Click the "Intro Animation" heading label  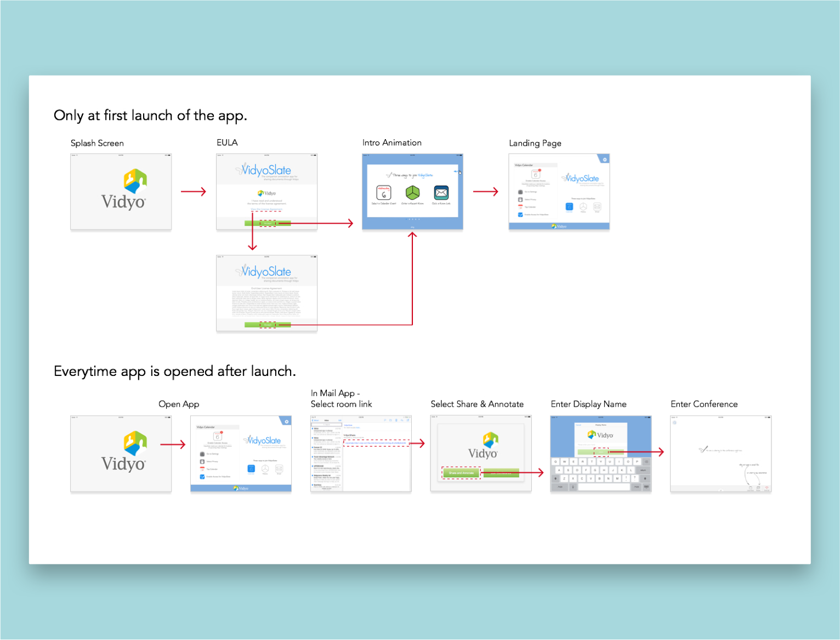pos(392,142)
